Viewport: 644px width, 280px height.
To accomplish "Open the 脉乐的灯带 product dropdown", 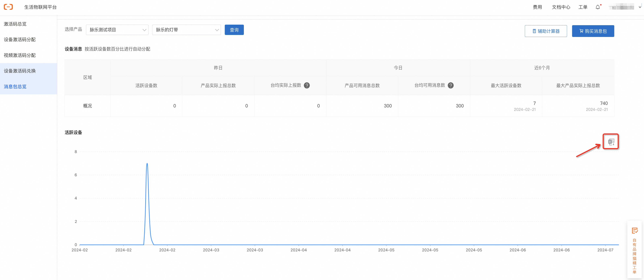I will pyautogui.click(x=186, y=30).
